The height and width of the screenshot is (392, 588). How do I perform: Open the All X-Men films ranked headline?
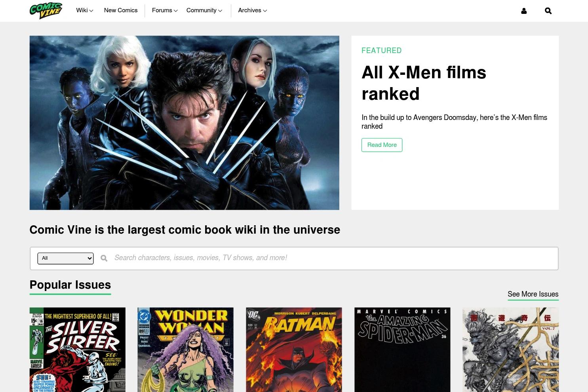pos(424,83)
